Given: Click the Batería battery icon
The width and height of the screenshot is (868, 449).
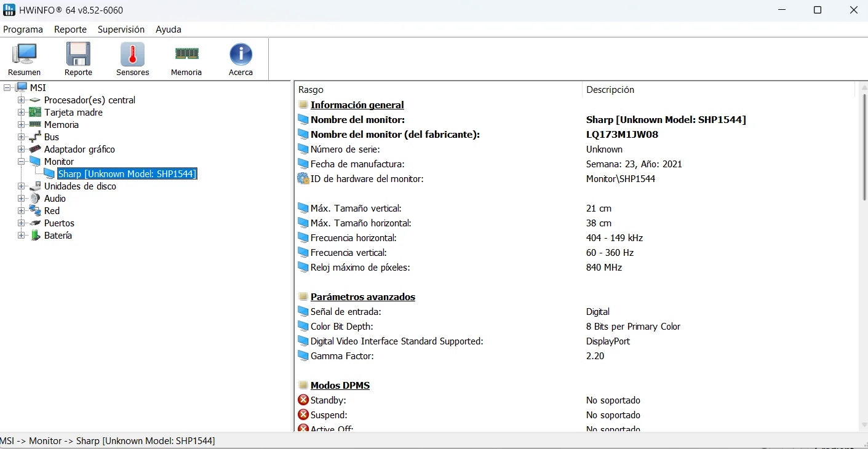Looking at the screenshot, I should click(35, 235).
